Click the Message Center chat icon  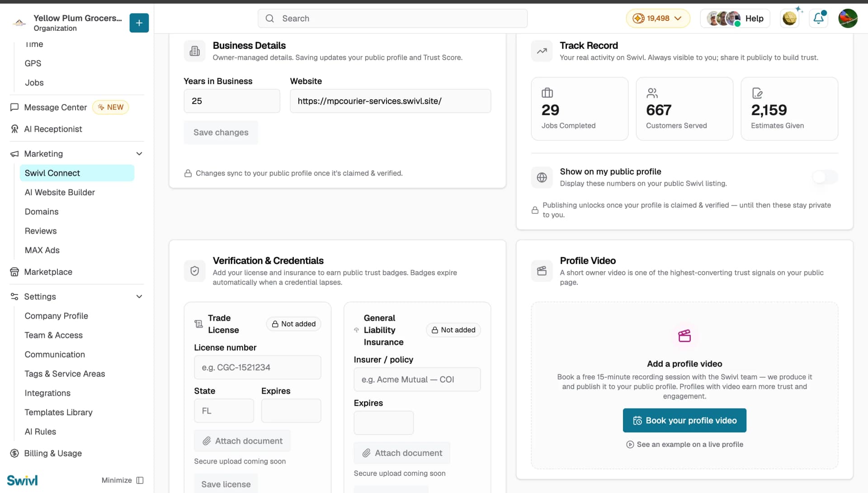pyautogui.click(x=14, y=107)
